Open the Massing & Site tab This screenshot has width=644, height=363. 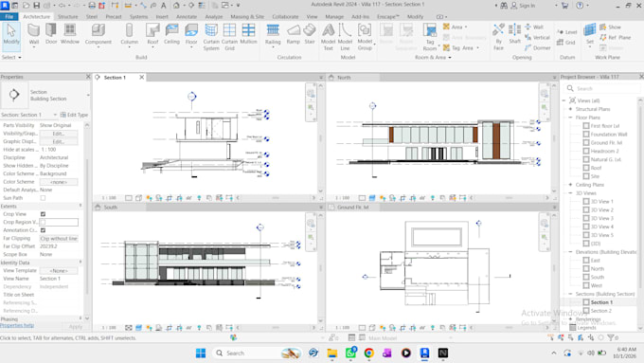point(247,16)
